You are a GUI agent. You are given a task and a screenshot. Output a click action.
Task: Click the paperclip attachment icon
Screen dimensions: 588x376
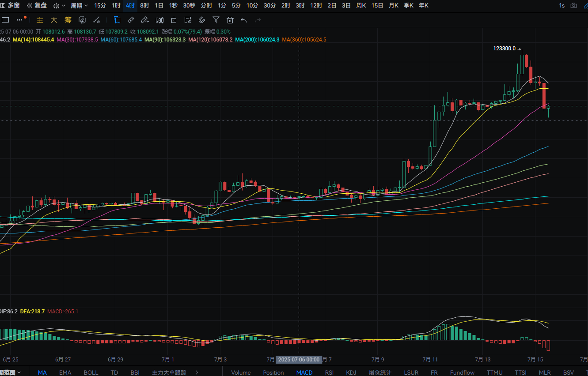pos(202,20)
